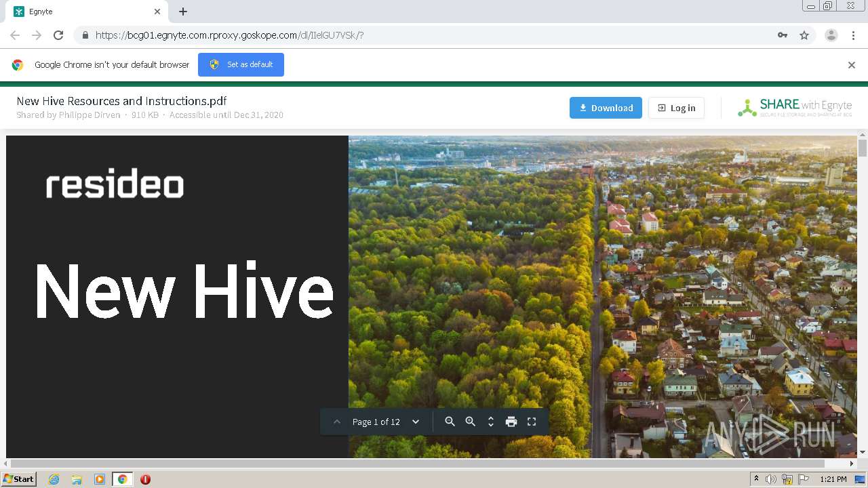
Task: Open network status tray icon
Action: click(x=787, y=479)
